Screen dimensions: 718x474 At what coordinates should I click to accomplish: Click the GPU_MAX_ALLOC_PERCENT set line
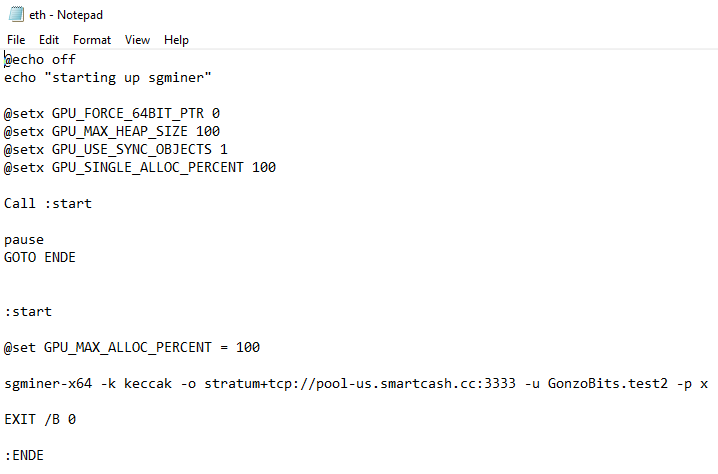[132, 348]
